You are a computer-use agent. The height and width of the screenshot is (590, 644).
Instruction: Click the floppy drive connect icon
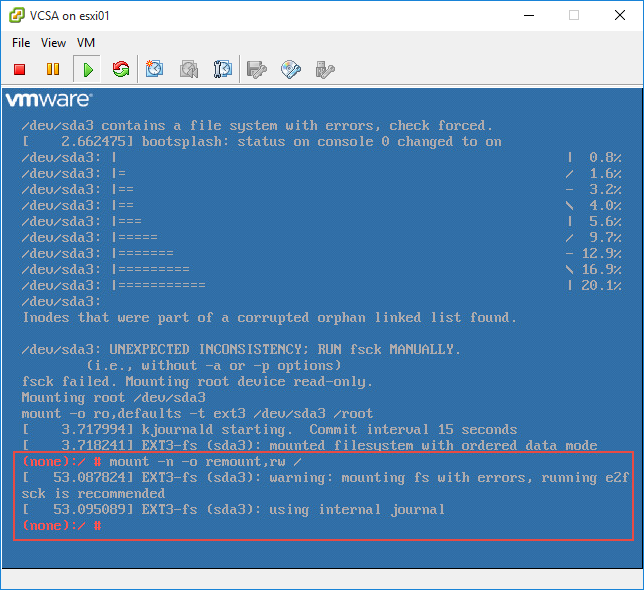(x=257, y=69)
